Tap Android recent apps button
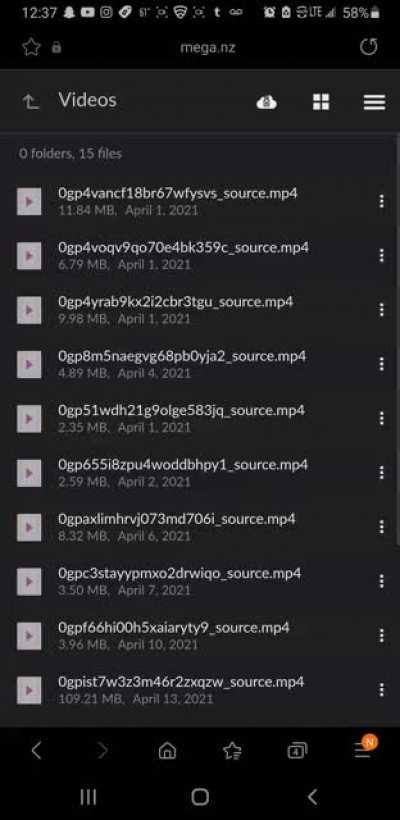 tap(88, 797)
